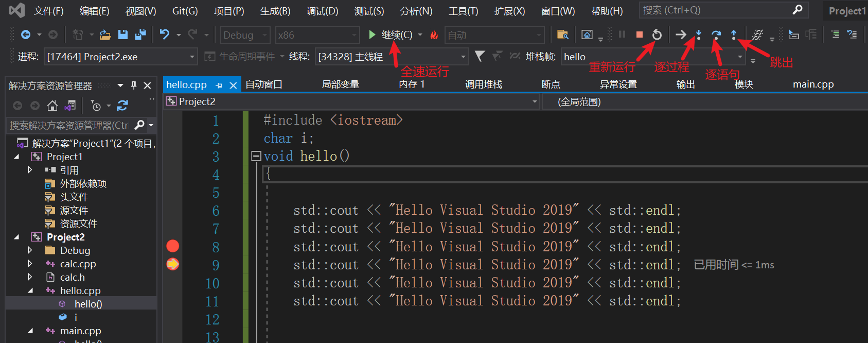Collapse the Project1 tree node
The image size is (868, 343).
pos(16,157)
